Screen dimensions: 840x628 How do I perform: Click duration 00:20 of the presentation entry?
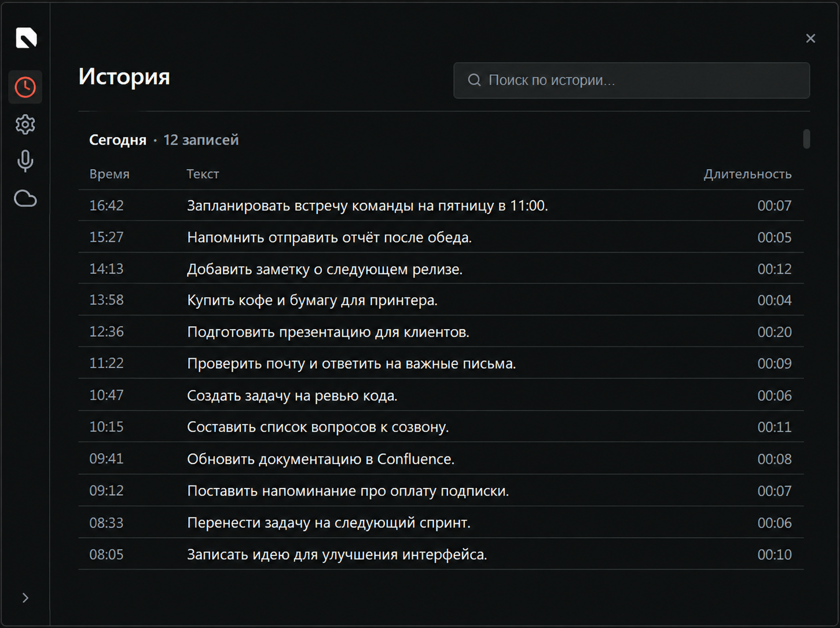(775, 332)
